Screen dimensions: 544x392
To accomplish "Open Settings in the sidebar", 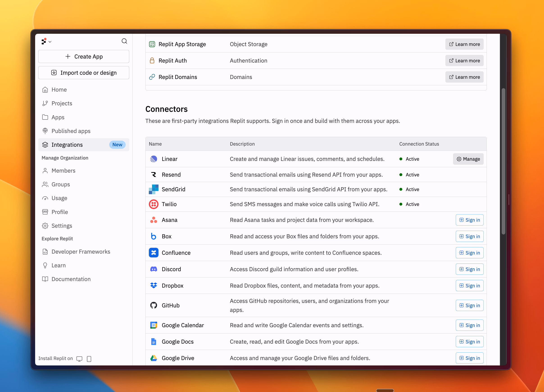I will (x=62, y=226).
